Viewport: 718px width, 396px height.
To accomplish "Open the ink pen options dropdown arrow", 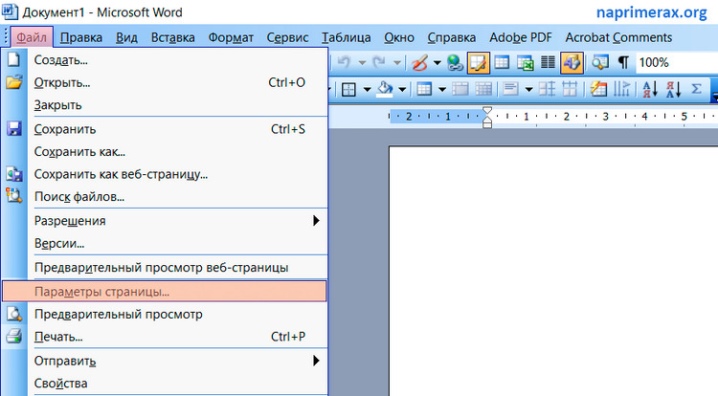I will 437,63.
